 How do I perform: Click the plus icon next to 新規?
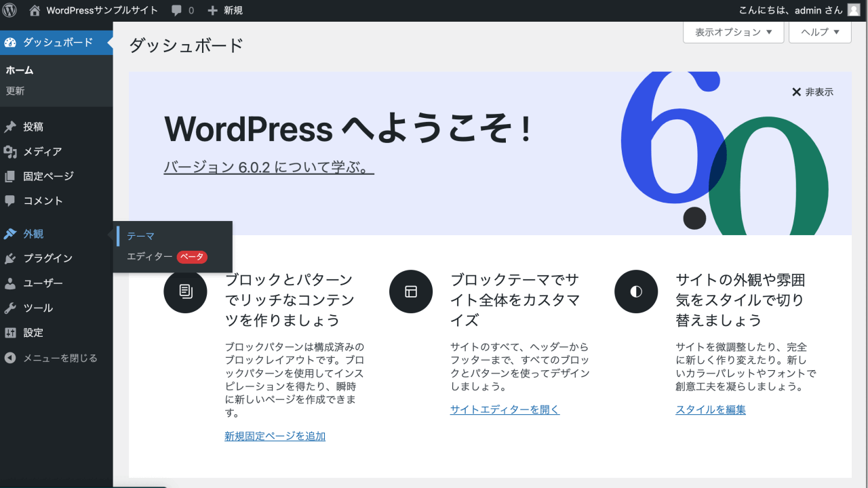(x=212, y=11)
